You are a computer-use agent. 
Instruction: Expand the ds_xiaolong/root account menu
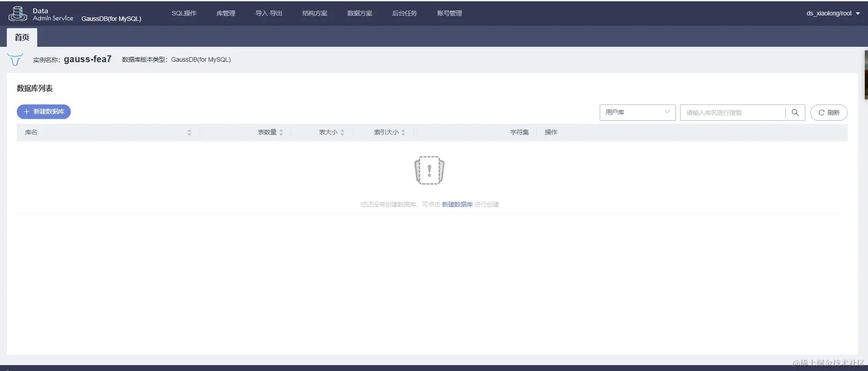tap(833, 14)
